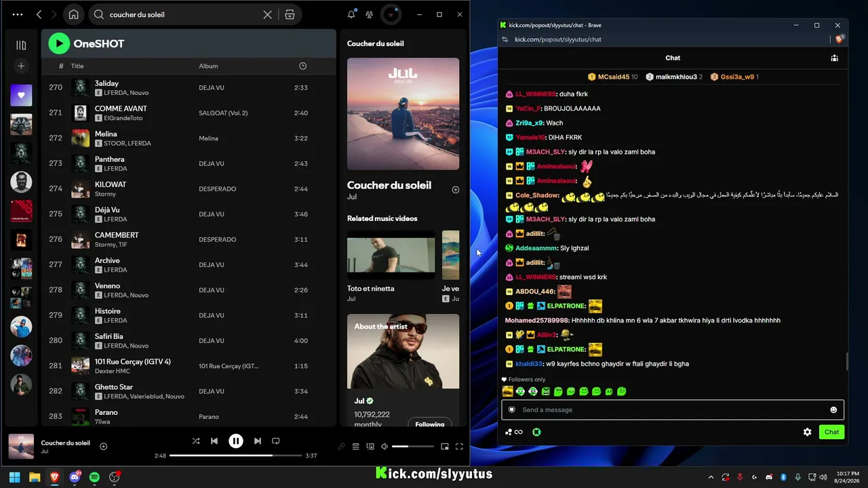Open Spotify What's New notifications bell
Image resolution: width=868 pixels, height=488 pixels.
pyautogui.click(x=351, y=14)
